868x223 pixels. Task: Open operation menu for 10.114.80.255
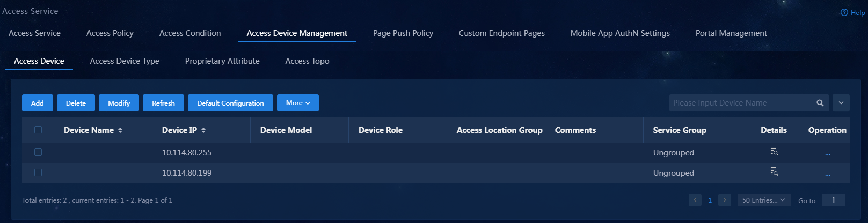pos(827,154)
